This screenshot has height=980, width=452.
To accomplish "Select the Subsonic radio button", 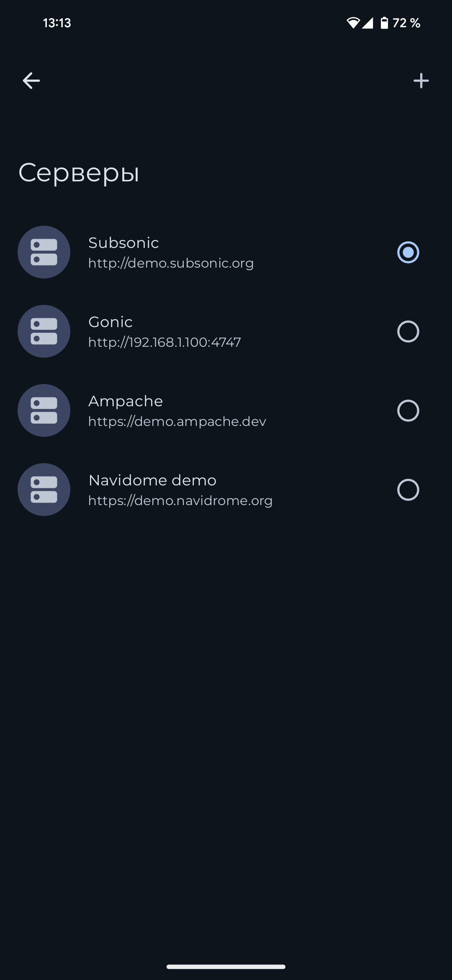I will (408, 252).
